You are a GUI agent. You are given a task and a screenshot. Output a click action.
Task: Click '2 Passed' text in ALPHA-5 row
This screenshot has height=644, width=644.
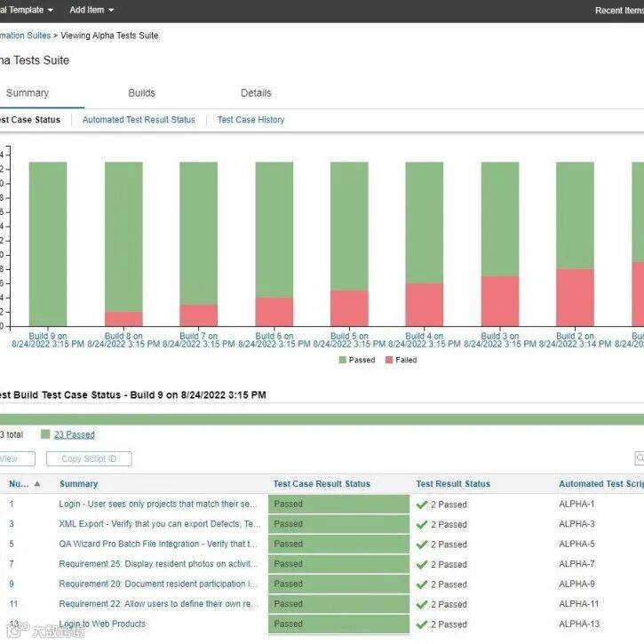coord(449,545)
